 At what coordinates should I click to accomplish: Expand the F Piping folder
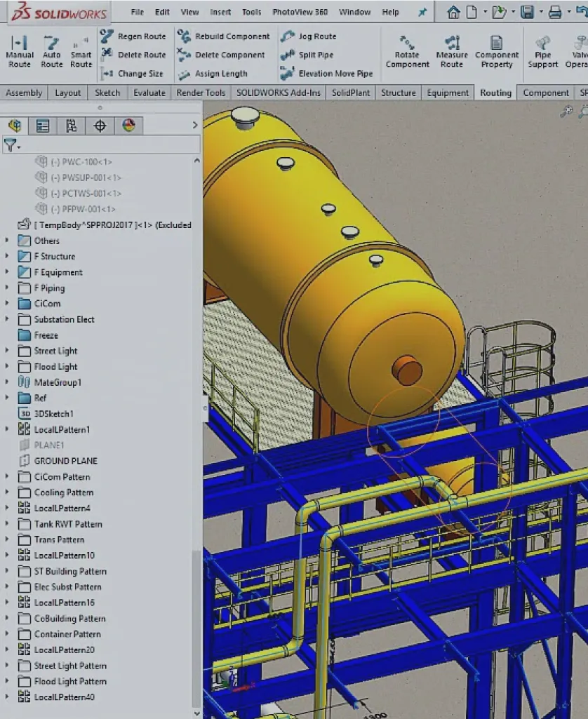click(7, 288)
